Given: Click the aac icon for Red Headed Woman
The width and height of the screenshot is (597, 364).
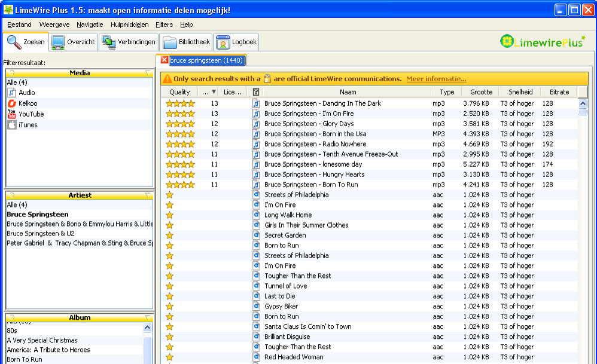Looking at the screenshot, I should (x=256, y=357).
